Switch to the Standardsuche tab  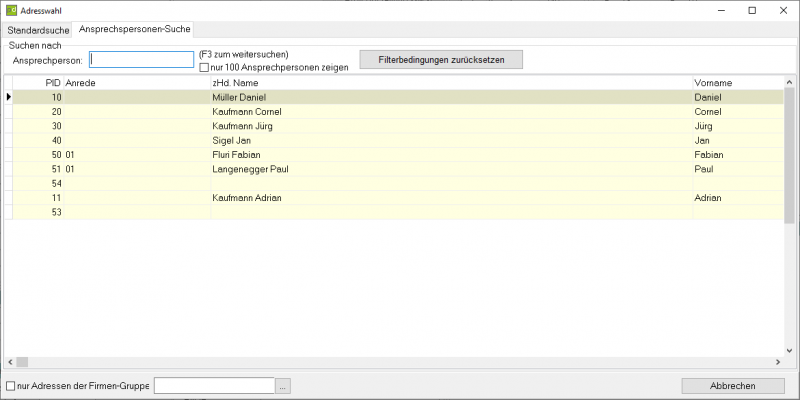coord(38,30)
